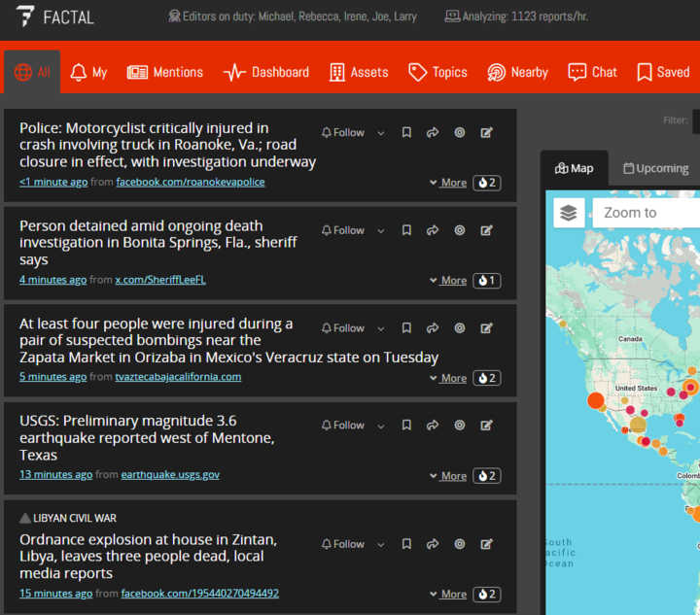Screen dimensions: 700x615
Task: Share the Zintan explosion story
Action: [x=432, y=544]
